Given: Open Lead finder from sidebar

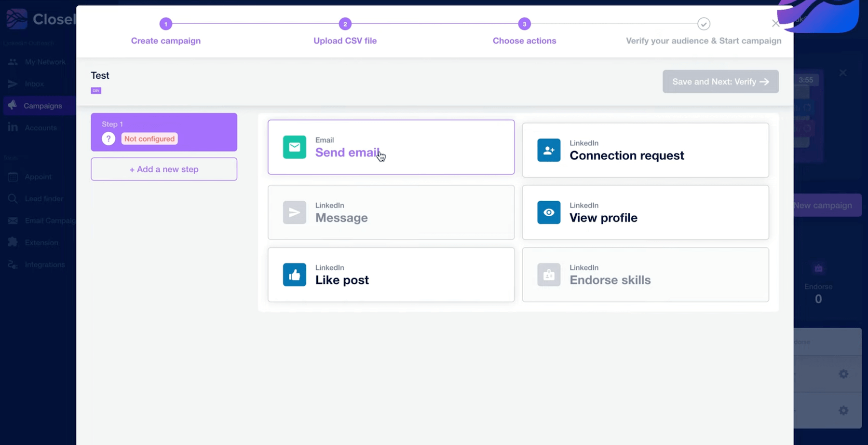Looking at the screenshot, I should click(43, 199).
